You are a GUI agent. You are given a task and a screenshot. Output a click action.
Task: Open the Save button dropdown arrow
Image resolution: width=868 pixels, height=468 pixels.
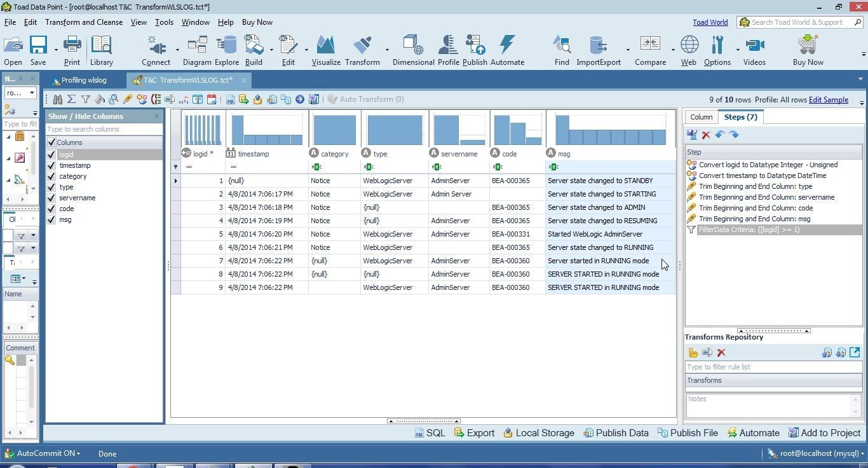point(56,50)
